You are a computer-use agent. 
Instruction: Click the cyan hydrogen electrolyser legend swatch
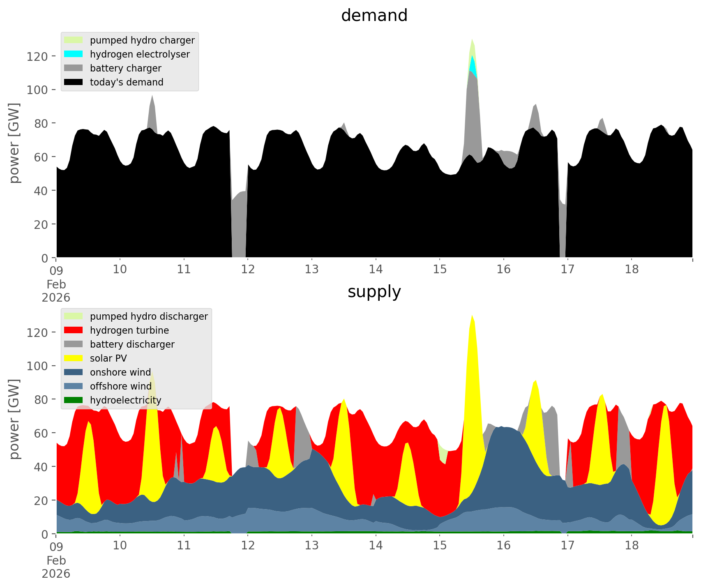click(x=74, y=54)
